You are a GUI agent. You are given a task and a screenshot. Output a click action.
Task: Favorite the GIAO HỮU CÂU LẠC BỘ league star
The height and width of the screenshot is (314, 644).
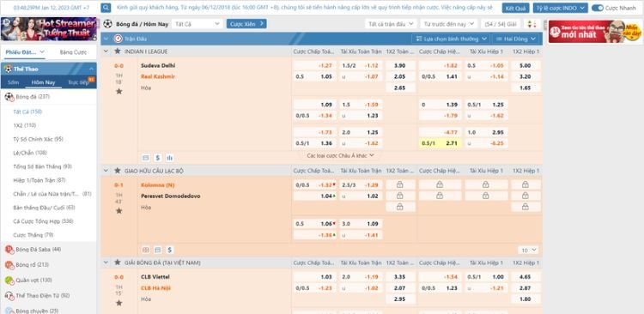118,171
